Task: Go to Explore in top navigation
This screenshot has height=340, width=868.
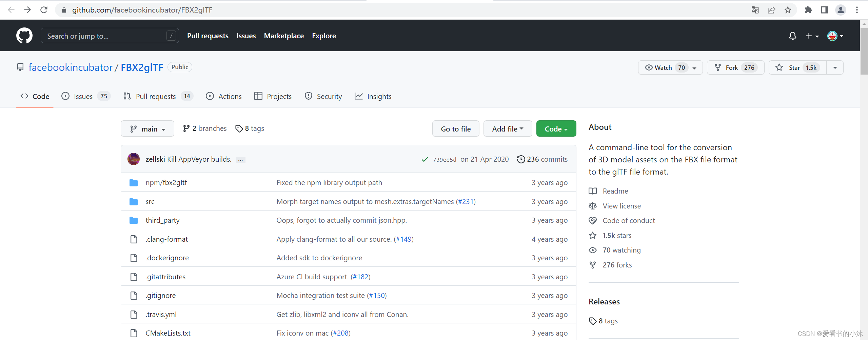Action: (324, 36)
